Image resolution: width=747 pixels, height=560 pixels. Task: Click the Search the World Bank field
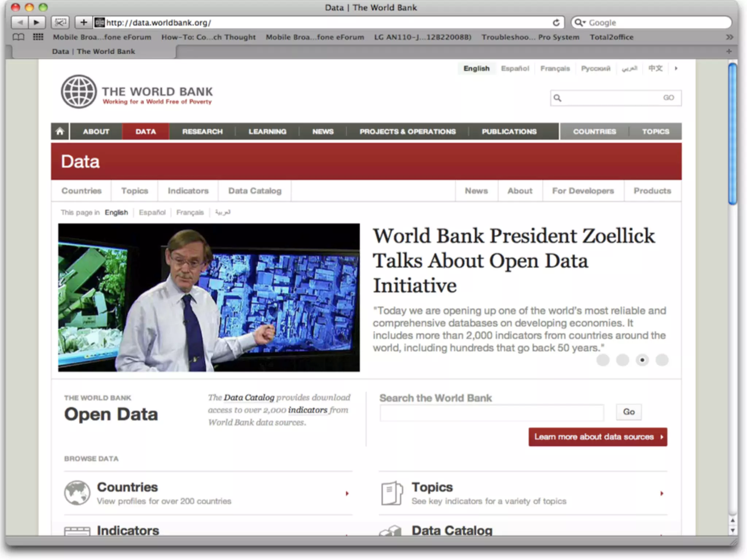[x=491, y=412]
